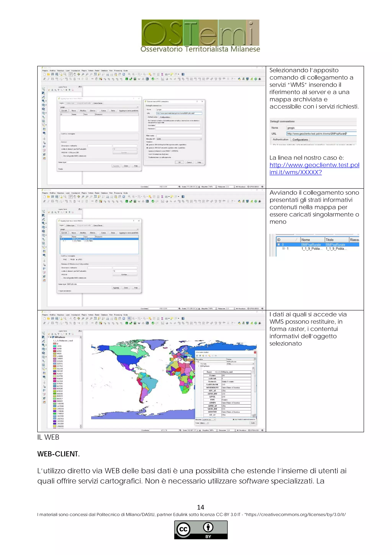Click the New Project icon in the world map screenshot

click(44, 318)
